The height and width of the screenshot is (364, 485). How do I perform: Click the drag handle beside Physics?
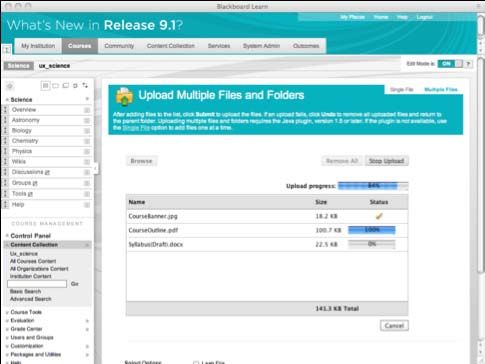5,151
